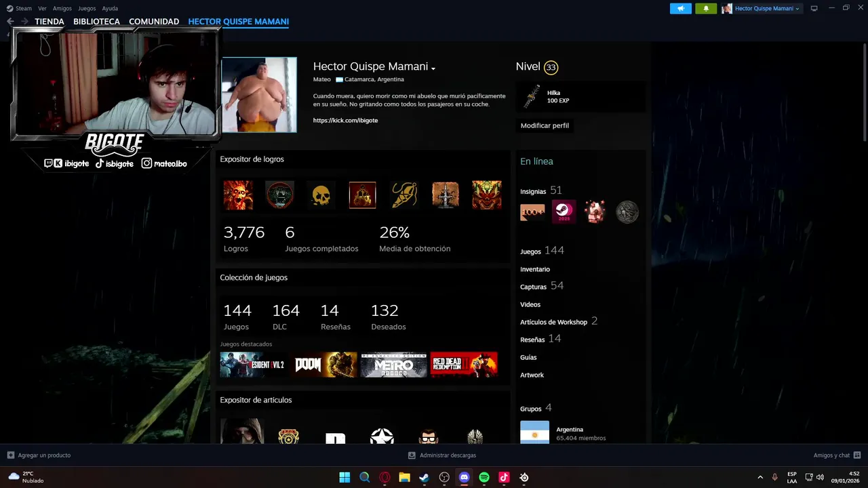
Task: Open the Hilka featured badge icon
Action: pos(532,97)
